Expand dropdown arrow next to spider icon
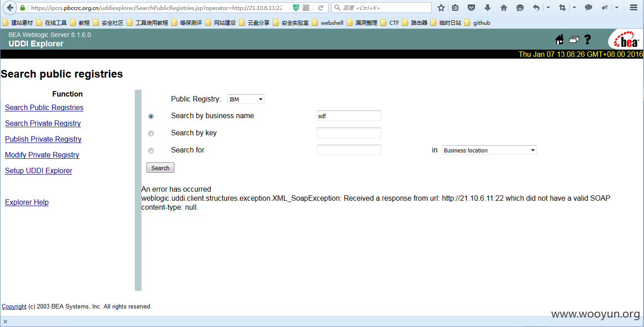 coord(617,8)
